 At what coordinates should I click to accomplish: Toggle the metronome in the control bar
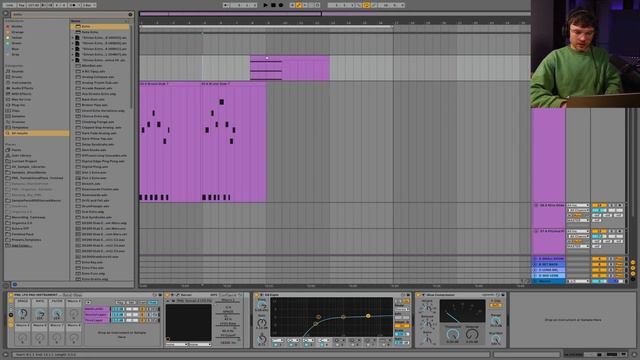pyautogui.click(x=73, y=5)
